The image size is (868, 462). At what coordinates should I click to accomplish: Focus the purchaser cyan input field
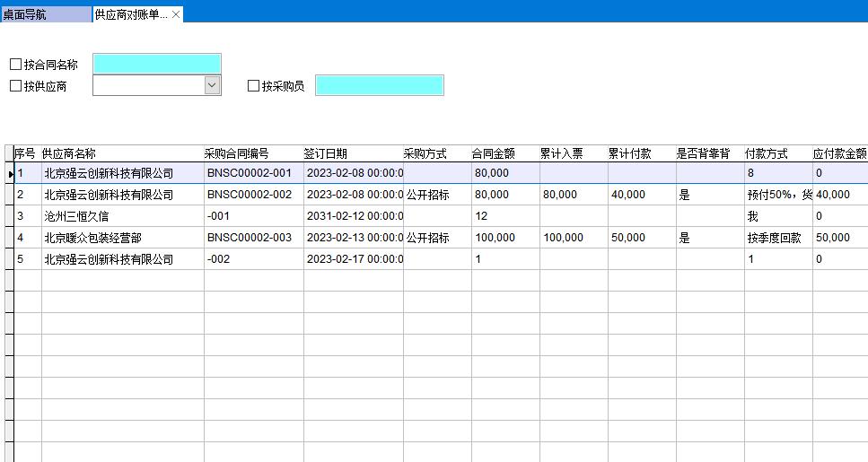pyautogui.click(x=379, y=85)
